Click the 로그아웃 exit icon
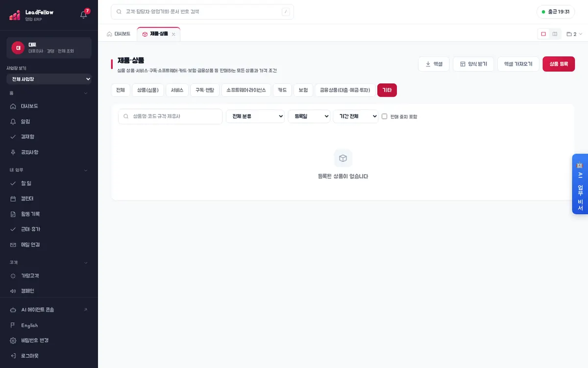Image resolution: width=588 pixels, height=368 pixels. (13, 356)
